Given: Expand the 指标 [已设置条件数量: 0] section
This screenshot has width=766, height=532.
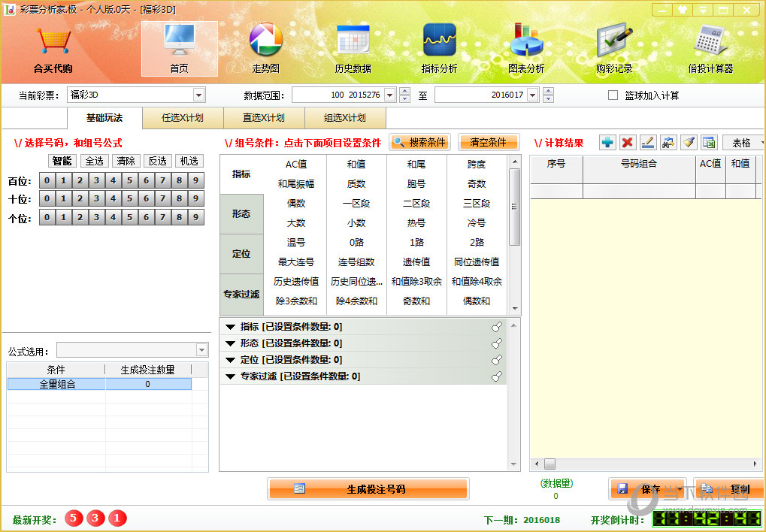Looking at the screenshot, I should point(231,327).
